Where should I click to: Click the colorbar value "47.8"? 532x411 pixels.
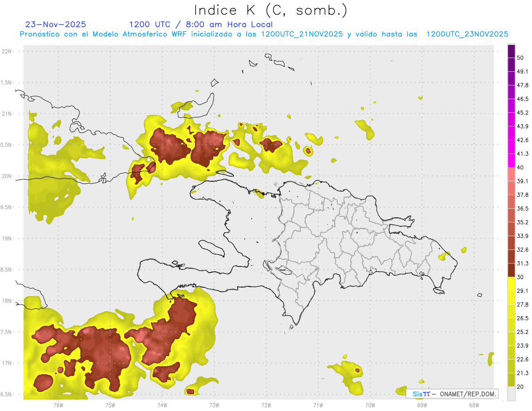click(x=523, y=85)
